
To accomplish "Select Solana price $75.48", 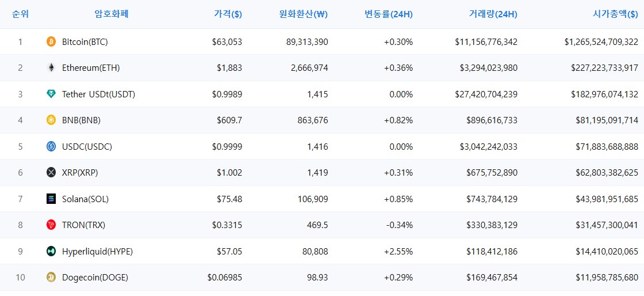I will tap(229, 199).
